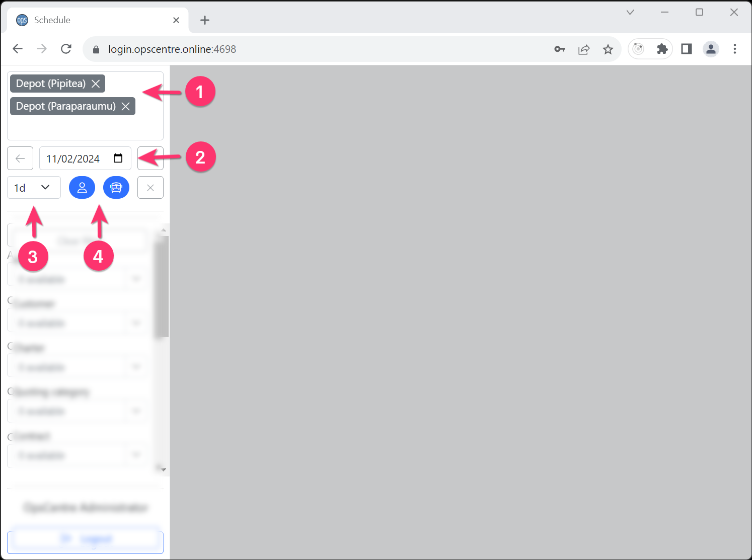Click the browser profile avatar icon
The height and width of the screenshot is (560, 752).
tap(711, 49)
